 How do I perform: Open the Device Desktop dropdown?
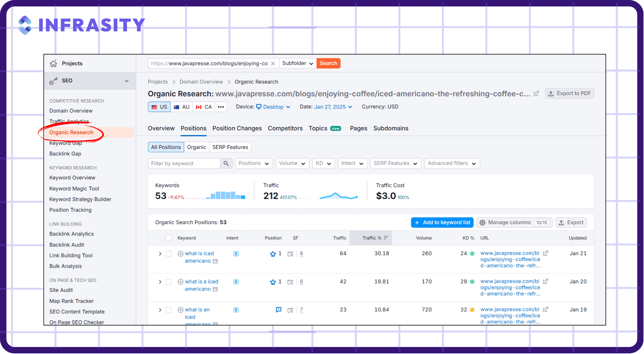tap(273, 107)
